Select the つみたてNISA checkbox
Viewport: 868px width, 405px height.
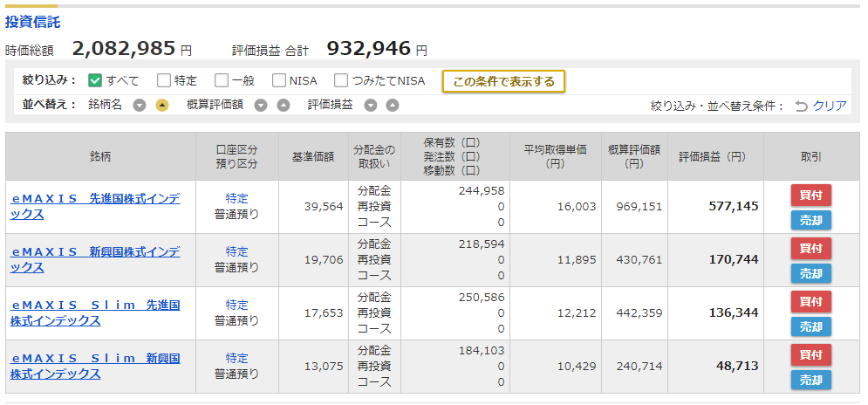341,81
